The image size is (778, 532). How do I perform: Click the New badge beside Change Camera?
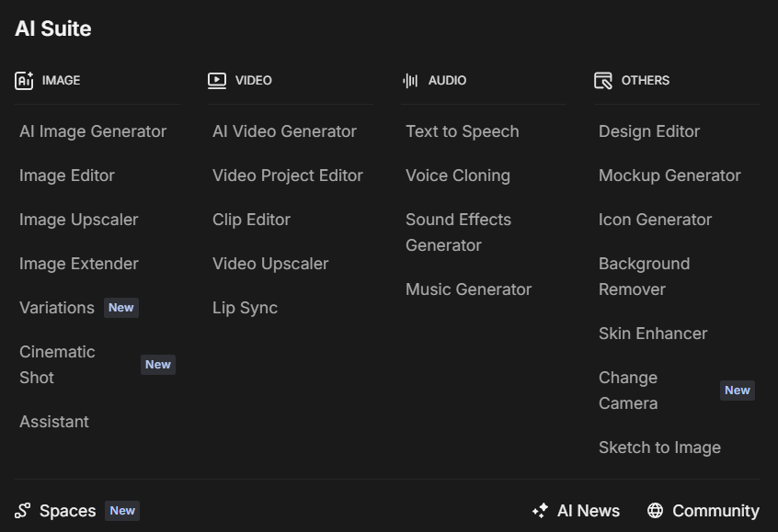pyautogui.click(x=738, y=391)
